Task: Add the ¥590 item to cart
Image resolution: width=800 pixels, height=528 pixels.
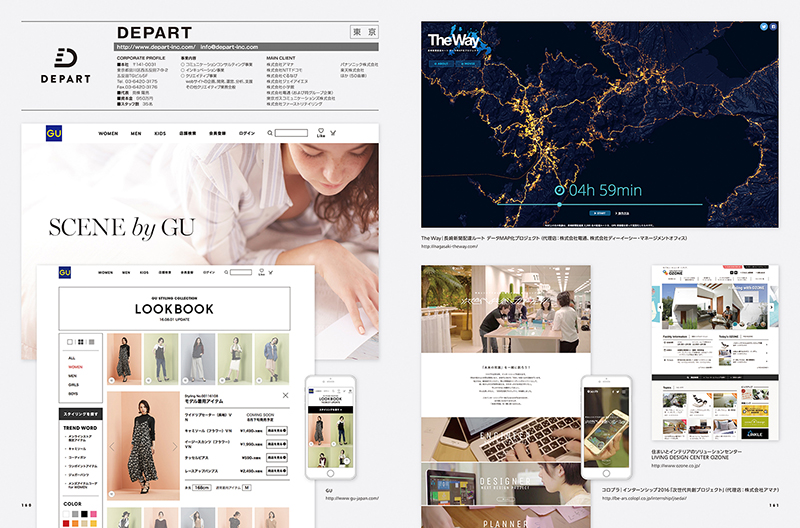Action: pos(277,458)
